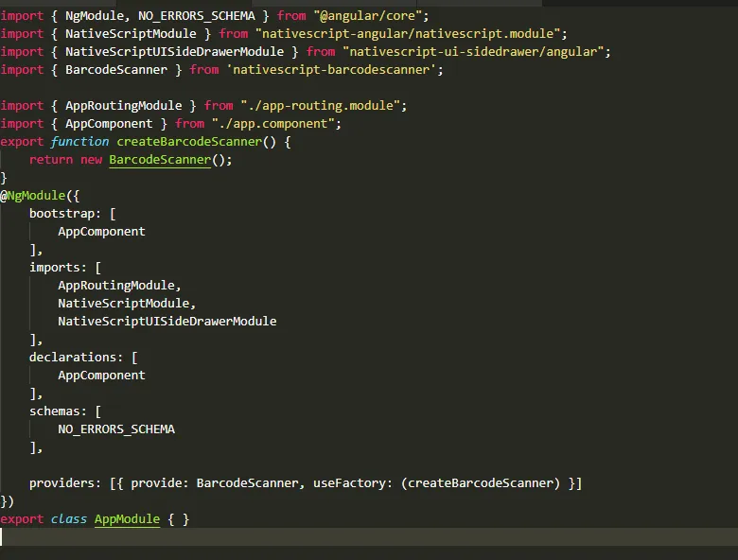The width and height of the screenshot is (738, 560).
Task: Click the underlined BarcodeScanner after the new keyword
Action: (x=160, y=160)
